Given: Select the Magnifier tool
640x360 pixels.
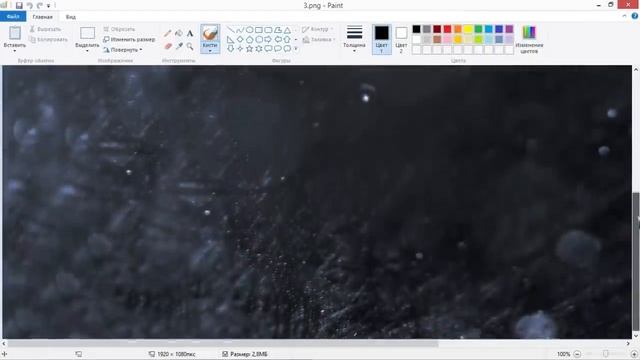Looking at the screenshot, I should (x=190, y=46).
